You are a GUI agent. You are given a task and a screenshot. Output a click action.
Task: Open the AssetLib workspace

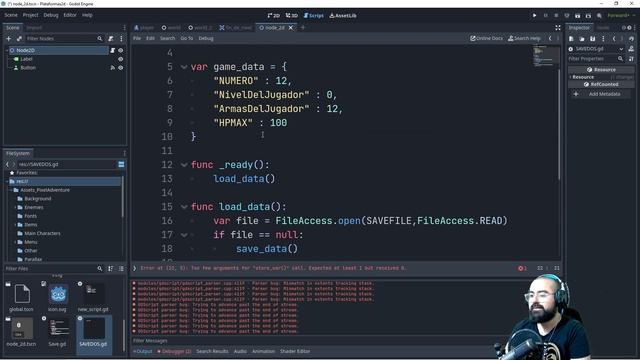[343, 16]
